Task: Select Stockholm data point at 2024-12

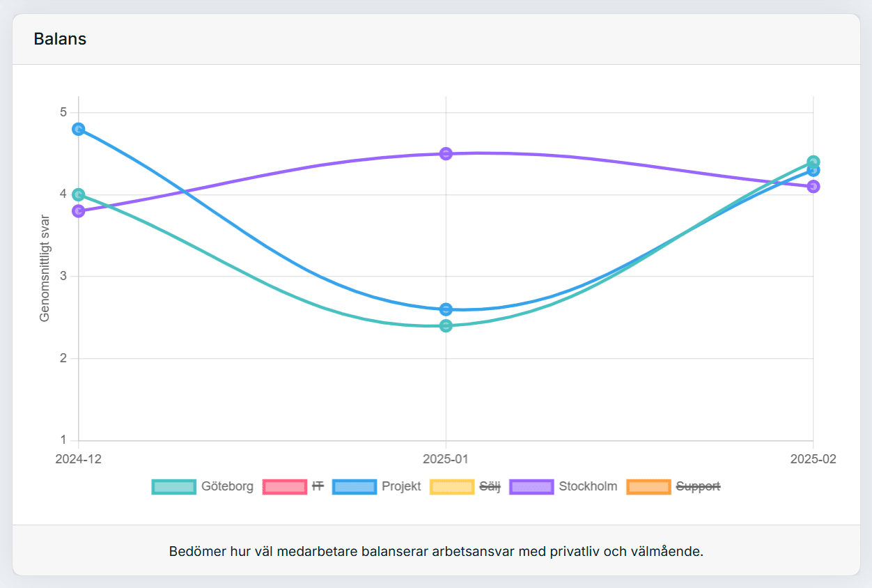Action: 79,211
